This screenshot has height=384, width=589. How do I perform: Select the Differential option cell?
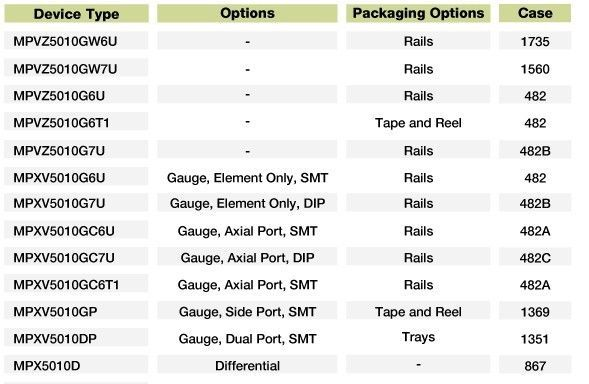click(x=247, y=365)
